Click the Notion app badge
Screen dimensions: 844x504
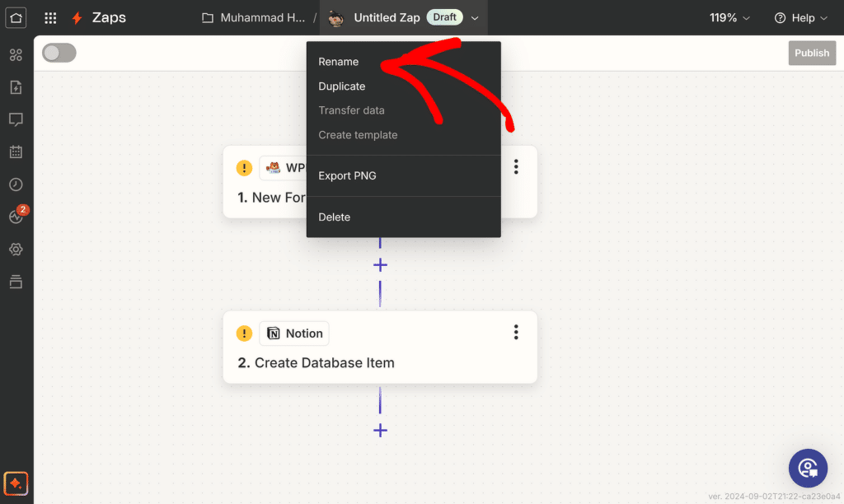(294, 334)
